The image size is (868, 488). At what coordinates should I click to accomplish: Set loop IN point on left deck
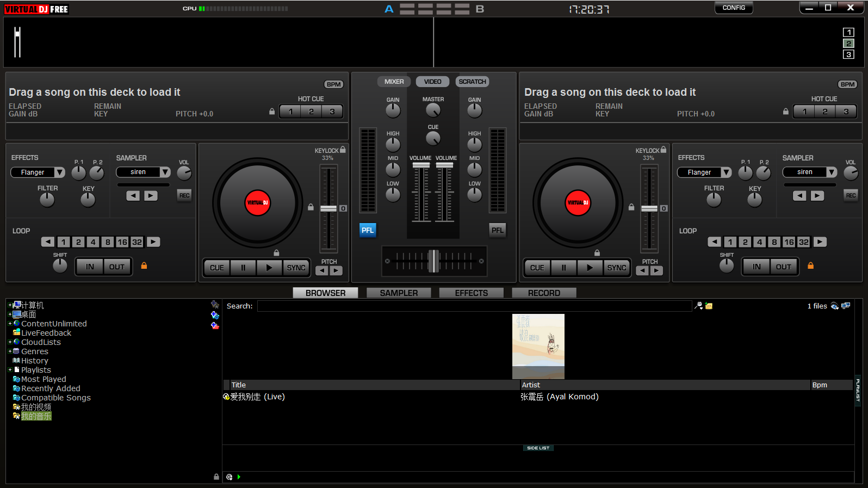[90, 267]
